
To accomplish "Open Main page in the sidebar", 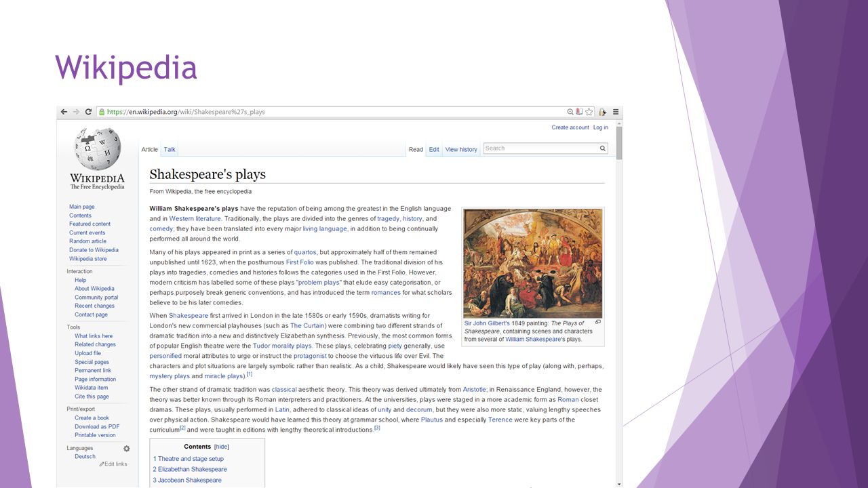I will point(82,207).
